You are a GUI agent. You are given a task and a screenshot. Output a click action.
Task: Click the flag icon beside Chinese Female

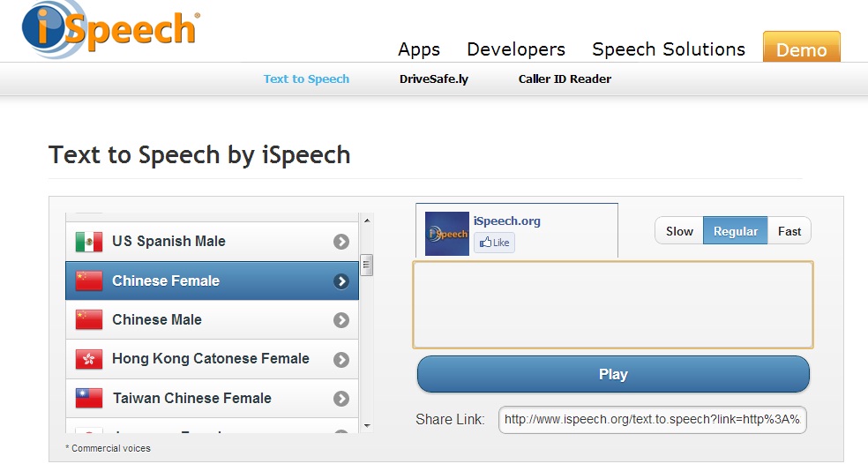pyautogui.click(x=89, y=281)
